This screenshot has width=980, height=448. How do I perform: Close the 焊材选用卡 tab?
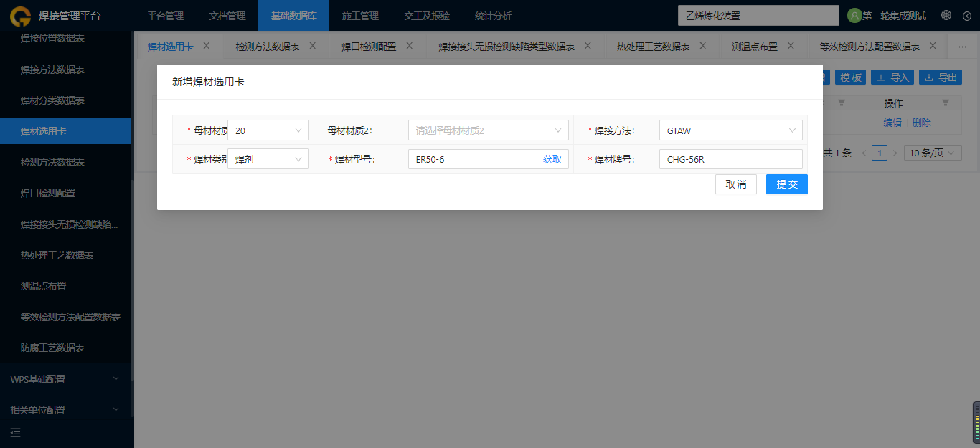coord(207,45)
